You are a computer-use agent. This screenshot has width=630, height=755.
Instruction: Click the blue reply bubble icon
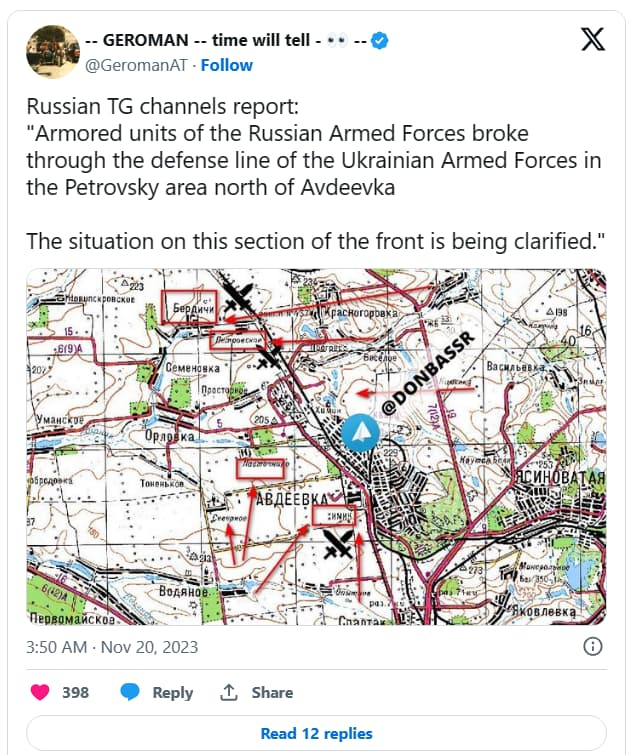coord(130,692)
